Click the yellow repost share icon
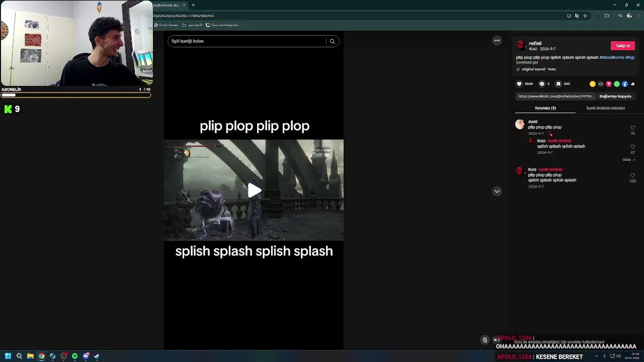 click(592, 84)
